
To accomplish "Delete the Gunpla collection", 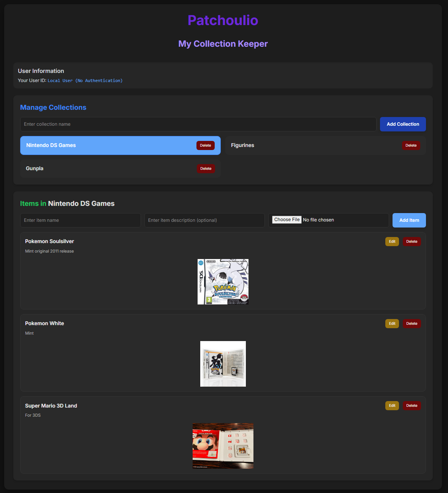I will coord(206,169).
